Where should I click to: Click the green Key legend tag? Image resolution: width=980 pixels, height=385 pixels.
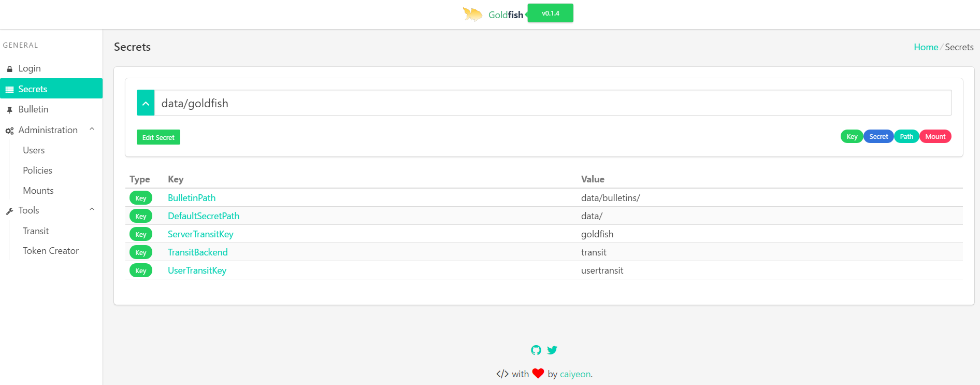pos(852,136)
